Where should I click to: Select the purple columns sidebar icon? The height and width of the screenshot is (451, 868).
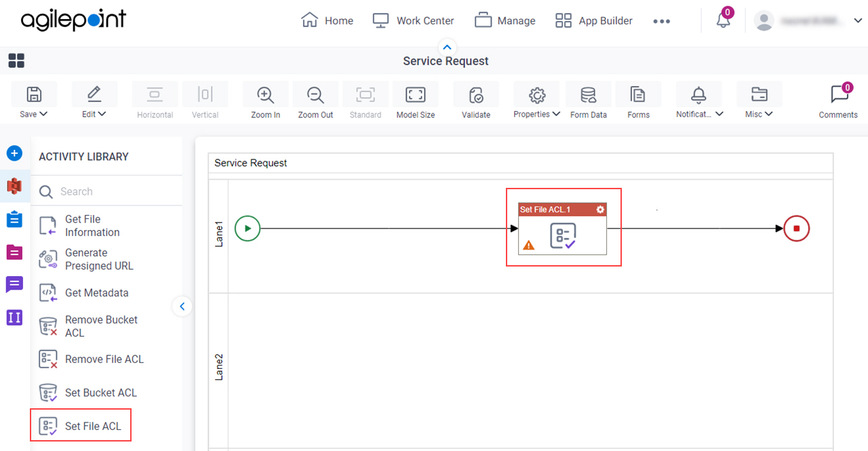[x=14, y=317]
